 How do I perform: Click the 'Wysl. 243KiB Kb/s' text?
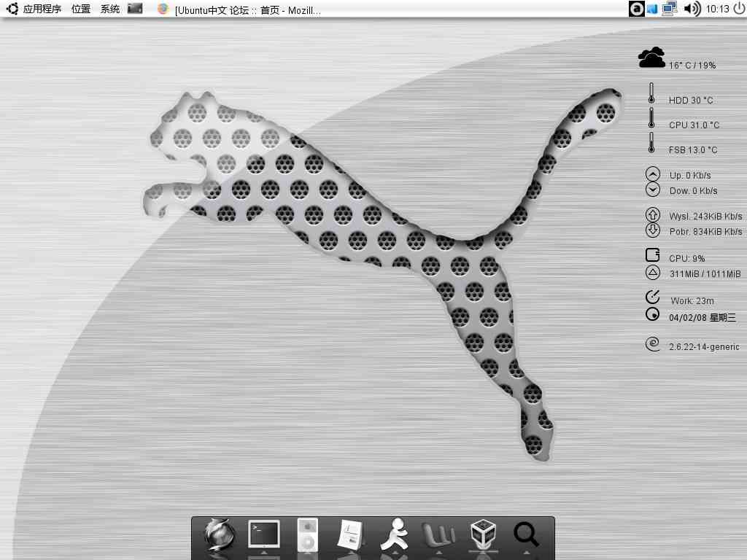point(705,216)
